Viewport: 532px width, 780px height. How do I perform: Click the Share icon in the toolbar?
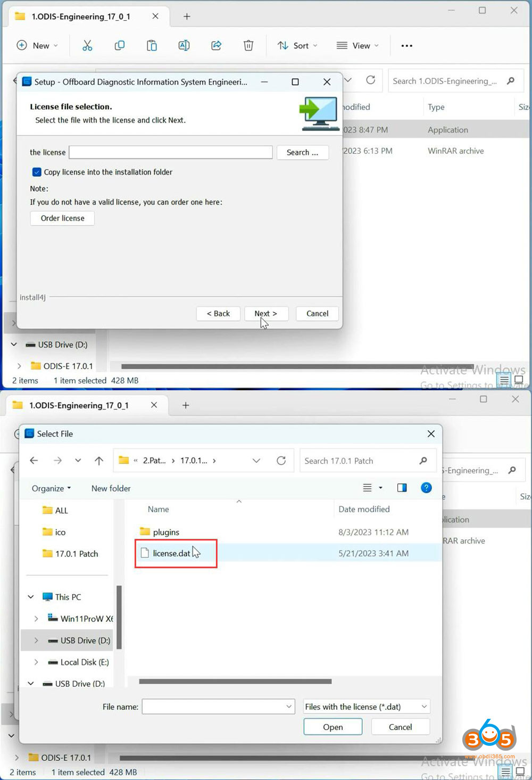point(216,45)
